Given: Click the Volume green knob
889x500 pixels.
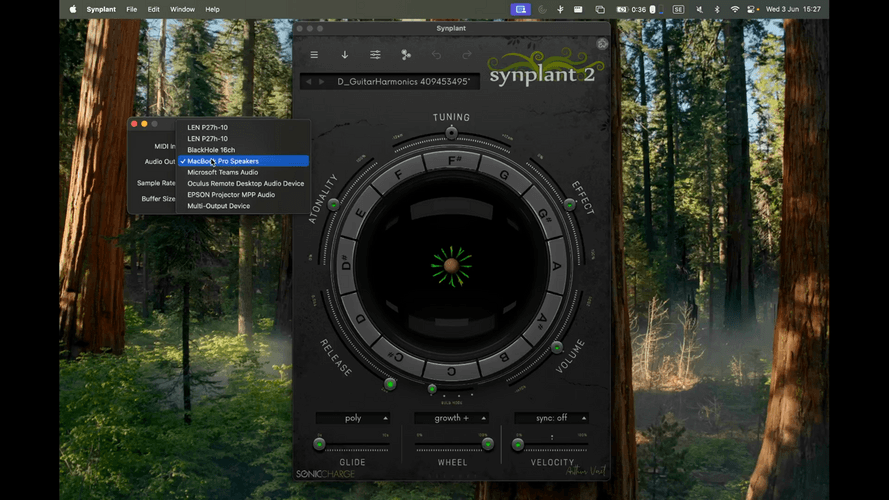Looking at the screenshot, I should point(557,347).
